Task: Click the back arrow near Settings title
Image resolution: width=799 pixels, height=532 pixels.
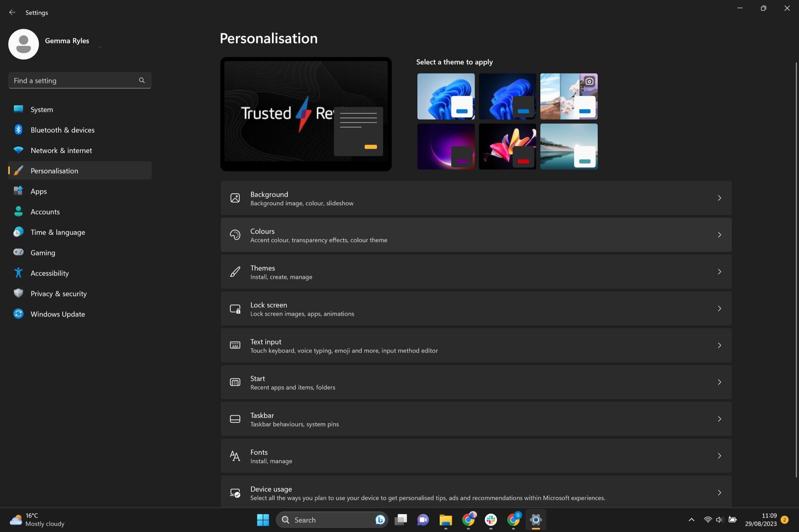Action: click(x=12, y=12)
